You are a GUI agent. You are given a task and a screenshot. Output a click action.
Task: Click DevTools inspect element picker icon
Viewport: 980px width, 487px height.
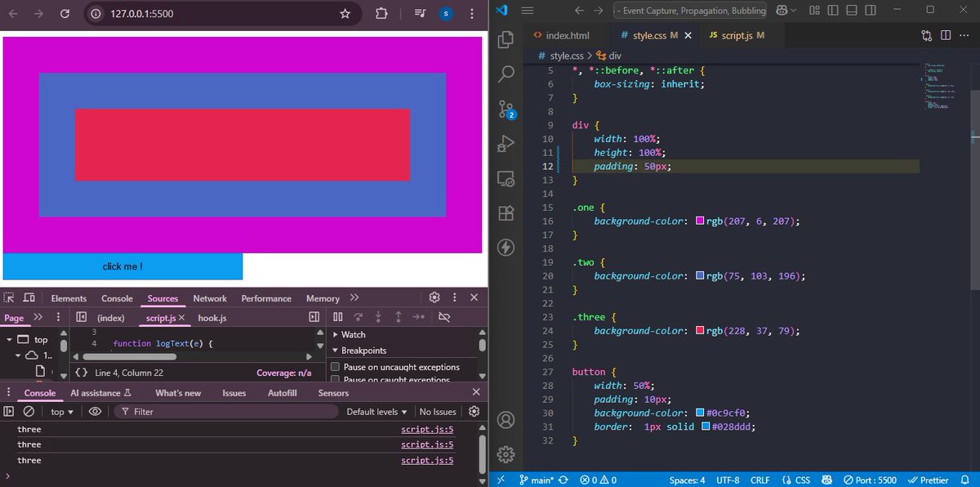point(10,298)
